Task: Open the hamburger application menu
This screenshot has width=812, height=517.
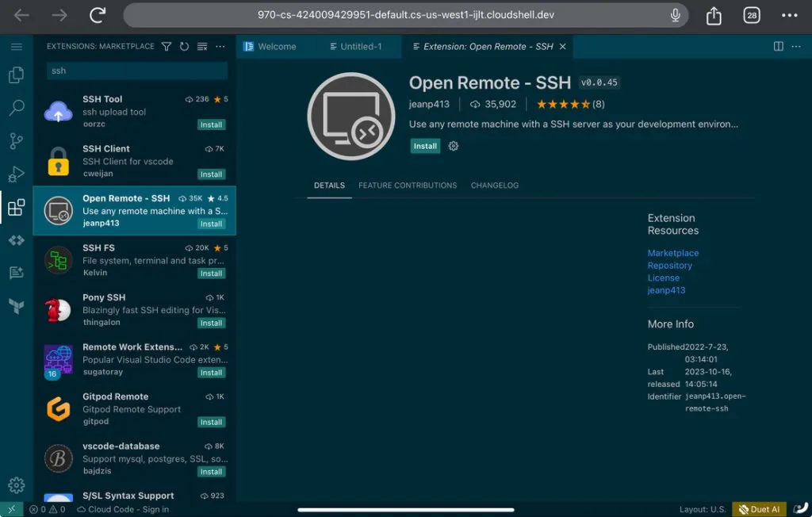Action: tap(16, 47)
